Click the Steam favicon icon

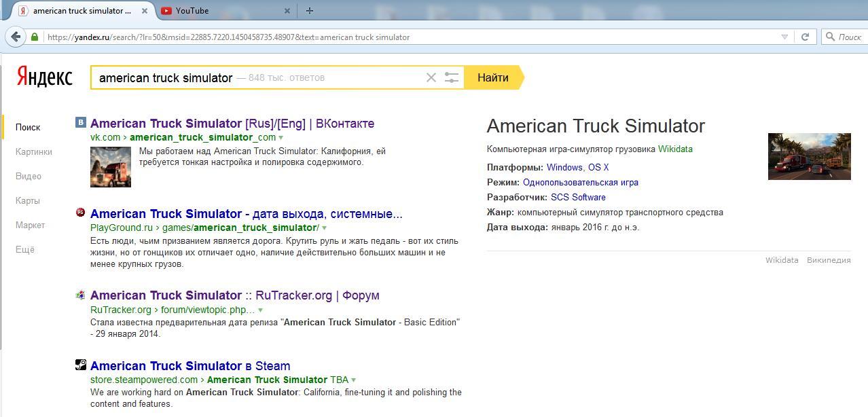[x=81, y=365]
